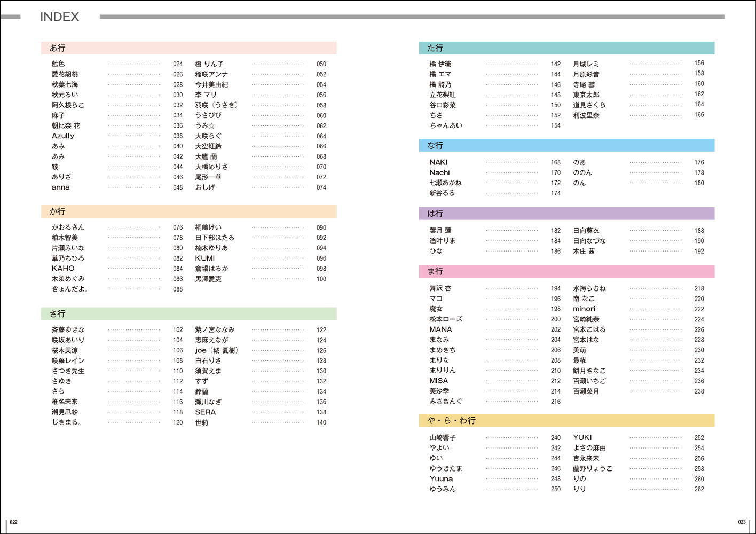Click the ま行 pink section header
This screenshot has width=756, height=534.
click(x=435, y=271)
